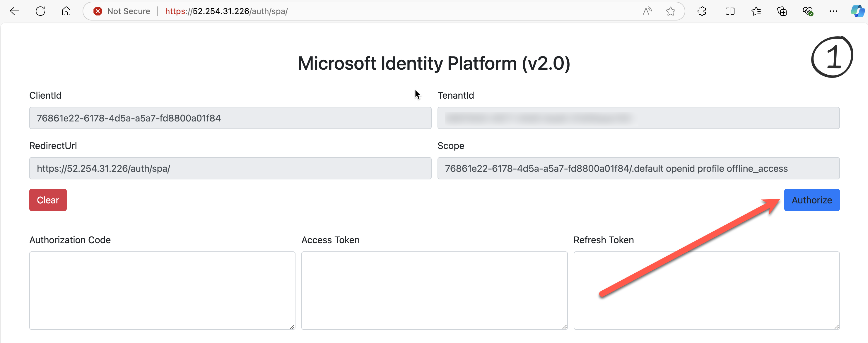Toggle the split screen icon
868x343 pixels.
pyautogui.click(x=730, y=11)
